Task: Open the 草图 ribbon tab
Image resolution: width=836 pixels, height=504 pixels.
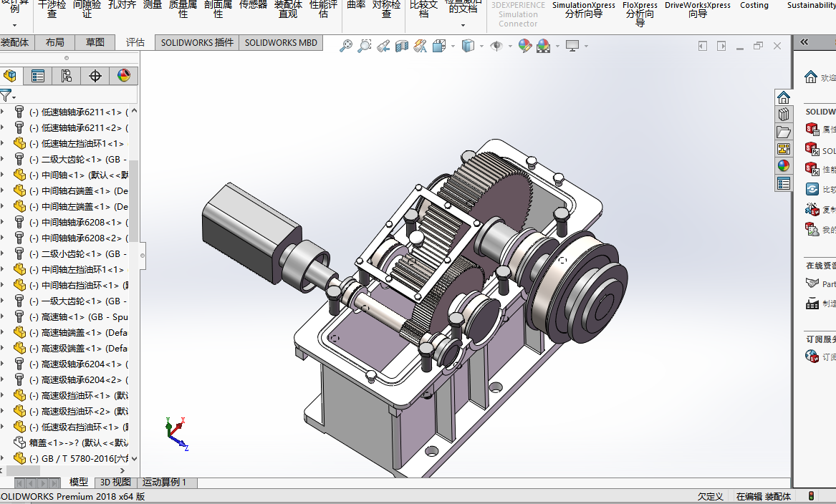Action: tap(95, 43)
